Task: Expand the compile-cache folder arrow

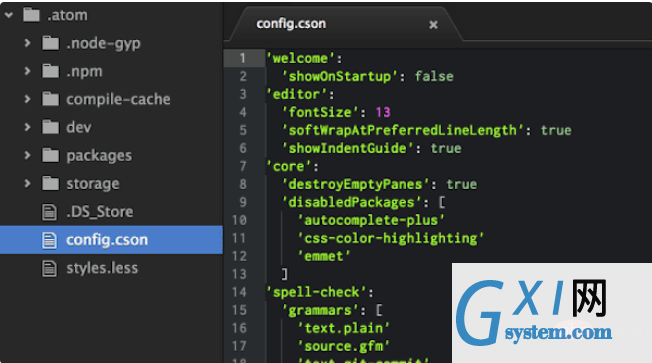Action: click(x=27, y=99)
